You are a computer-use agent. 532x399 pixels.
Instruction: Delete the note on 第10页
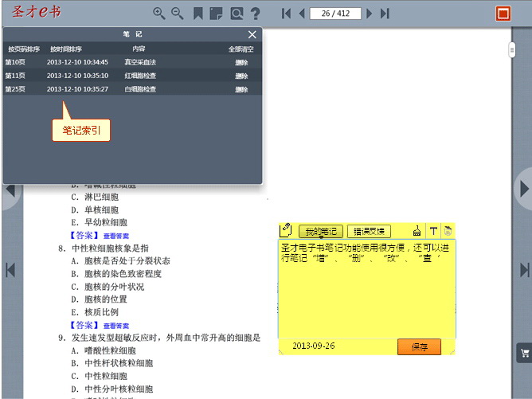(241, 62)
